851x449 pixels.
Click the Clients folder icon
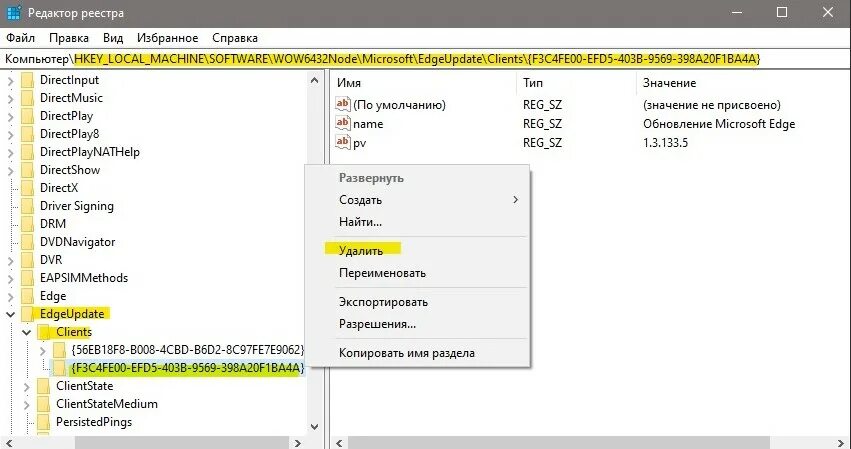click(43, 332)
